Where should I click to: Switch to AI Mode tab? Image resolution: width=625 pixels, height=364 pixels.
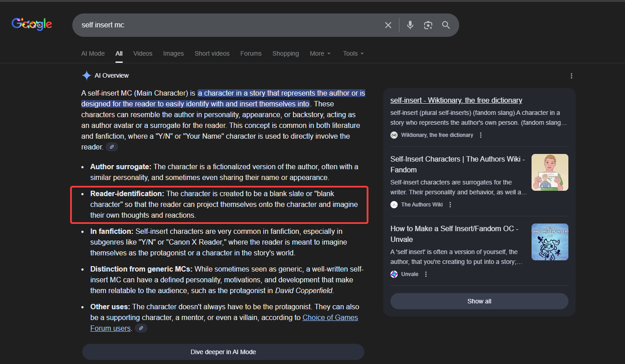93,53
